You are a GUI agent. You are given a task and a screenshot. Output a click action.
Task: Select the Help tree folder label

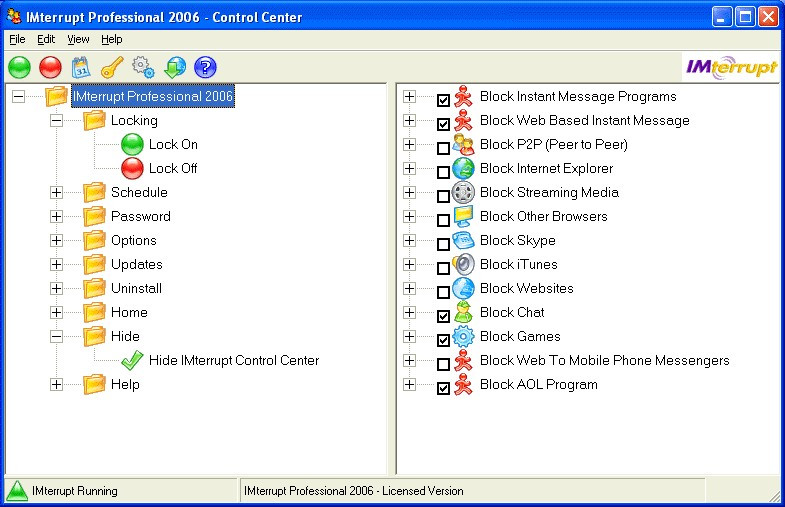tap(125, 384)
